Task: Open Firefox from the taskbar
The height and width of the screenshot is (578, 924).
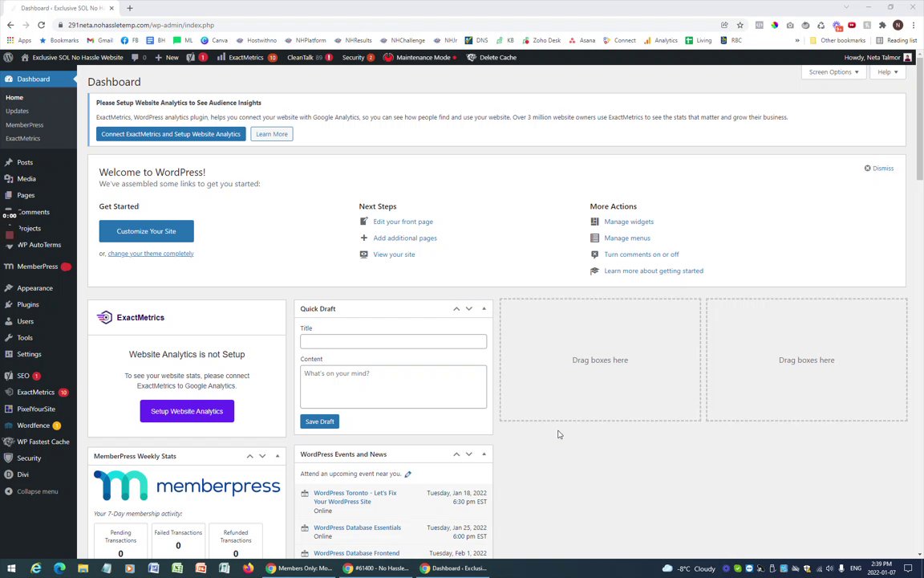Action: 248,568
